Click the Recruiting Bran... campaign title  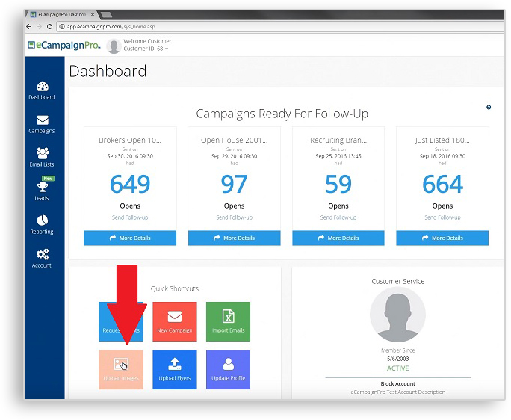338,140
